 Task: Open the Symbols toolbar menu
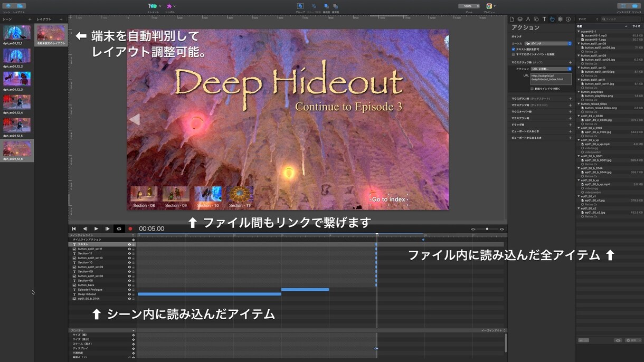[x=171, y=6]
